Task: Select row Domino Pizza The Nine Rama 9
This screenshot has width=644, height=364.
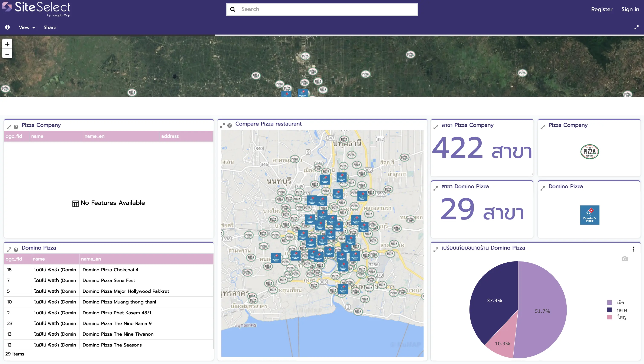Action: click(109, 324)
